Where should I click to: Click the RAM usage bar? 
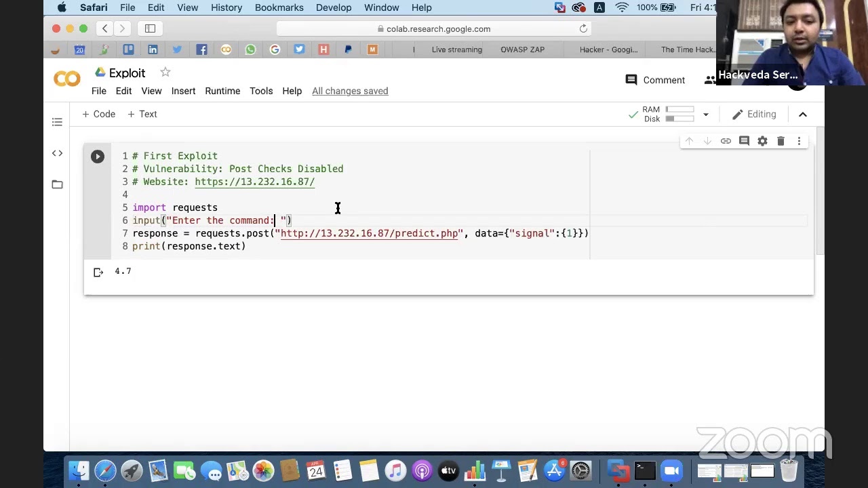(679, 109)
